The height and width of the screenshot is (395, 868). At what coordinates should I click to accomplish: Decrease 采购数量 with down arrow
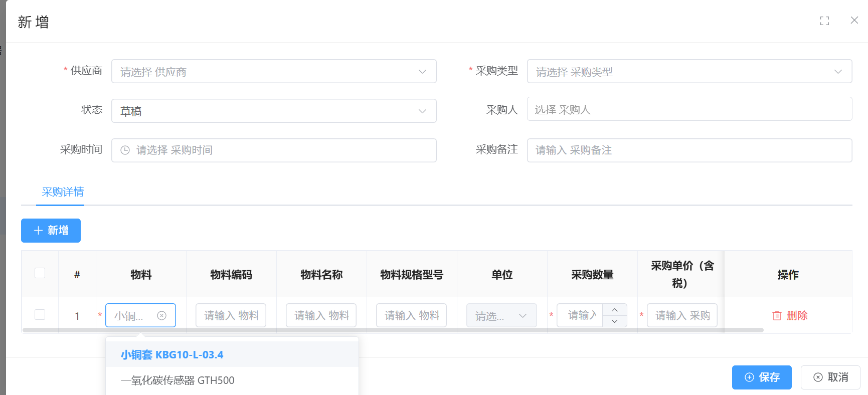click(x=614, y=321)
